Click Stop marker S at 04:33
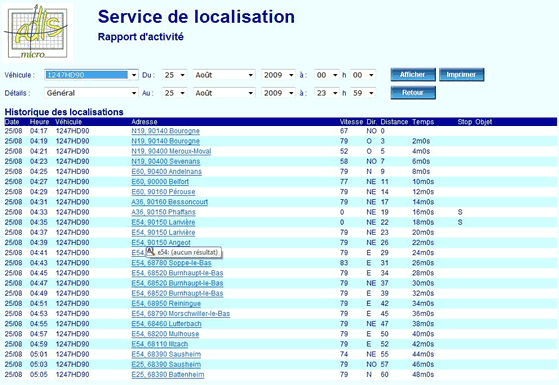Screen dimensions: 559x385 pos(460,212)
